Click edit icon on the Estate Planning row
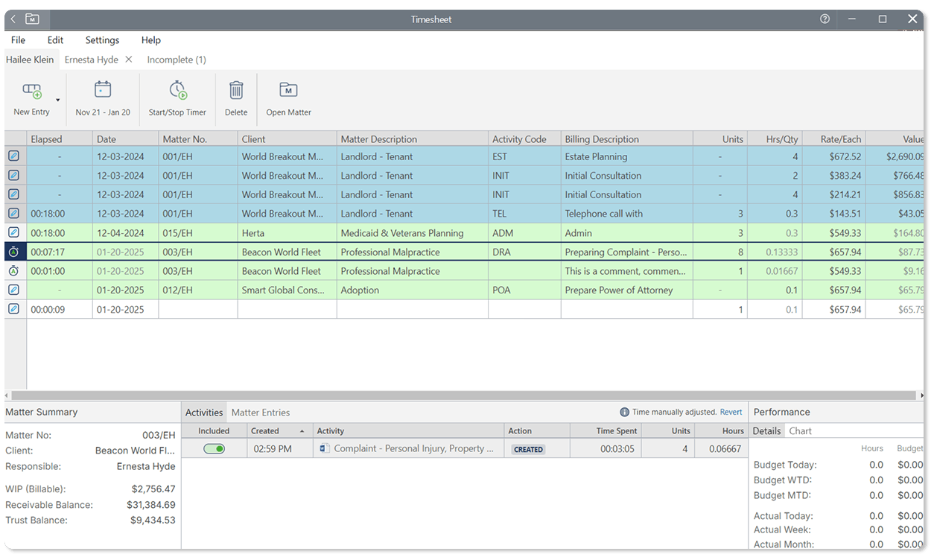The image size is (934, 560). (13, 156)
